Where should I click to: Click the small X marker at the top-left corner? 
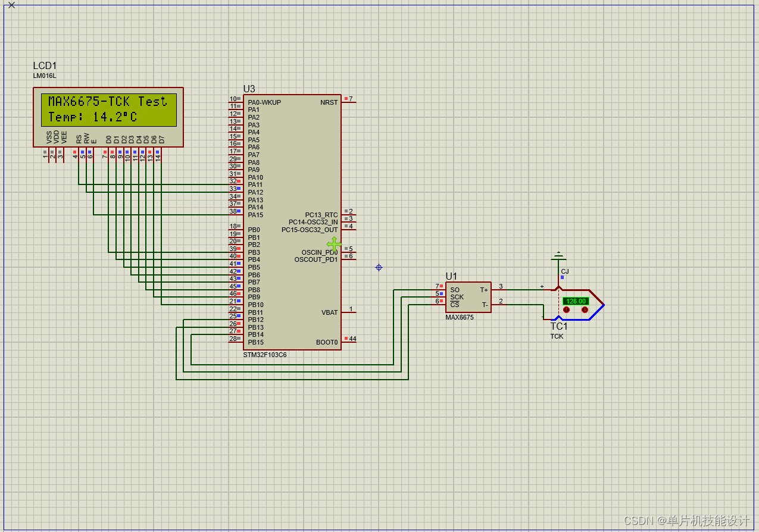(x=11, y=5)
